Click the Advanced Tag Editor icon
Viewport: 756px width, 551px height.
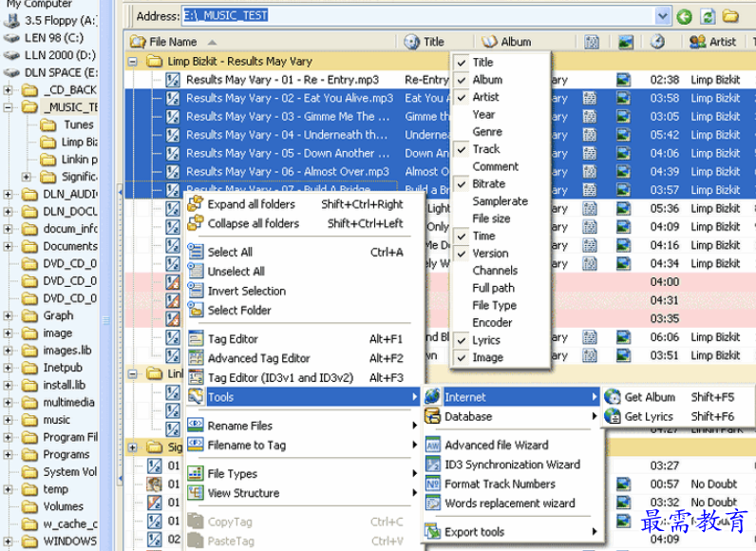(x=196, y=358)
